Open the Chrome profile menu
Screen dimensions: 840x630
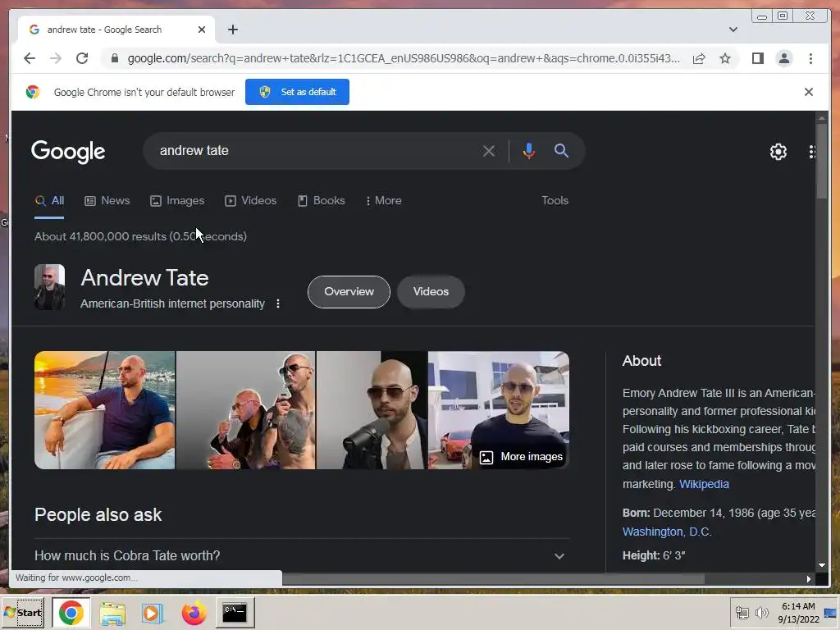pos(783,58)
